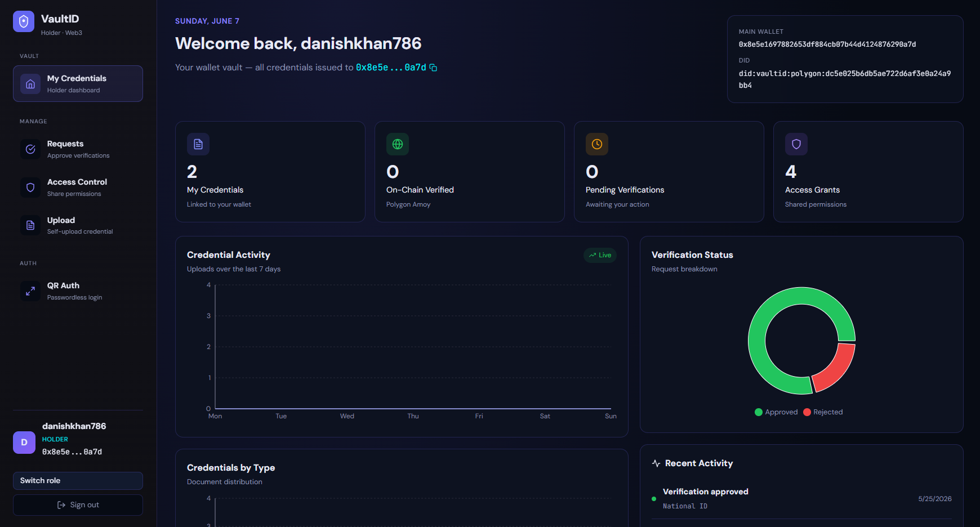Click the Live badge on Credential Activity
Screen dimensions: 980x527
point(600,255)
